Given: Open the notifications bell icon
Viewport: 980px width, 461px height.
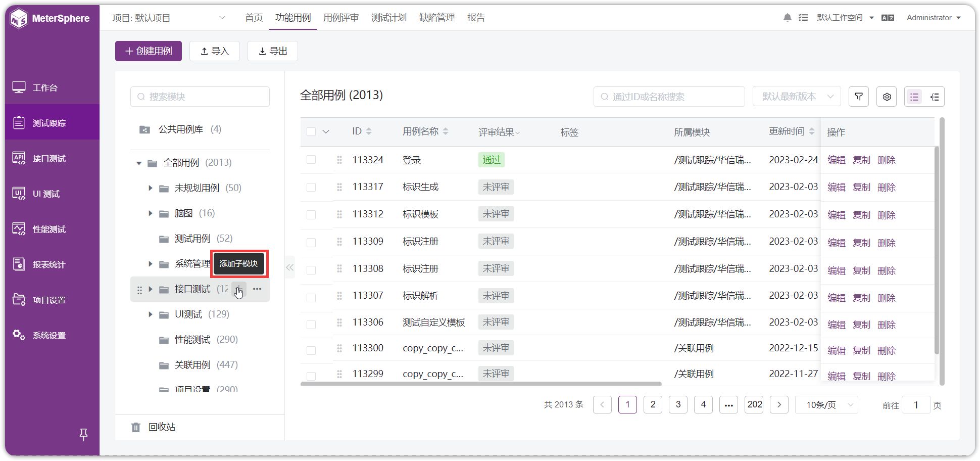Looking at the screenshot, I should point(787,18).
